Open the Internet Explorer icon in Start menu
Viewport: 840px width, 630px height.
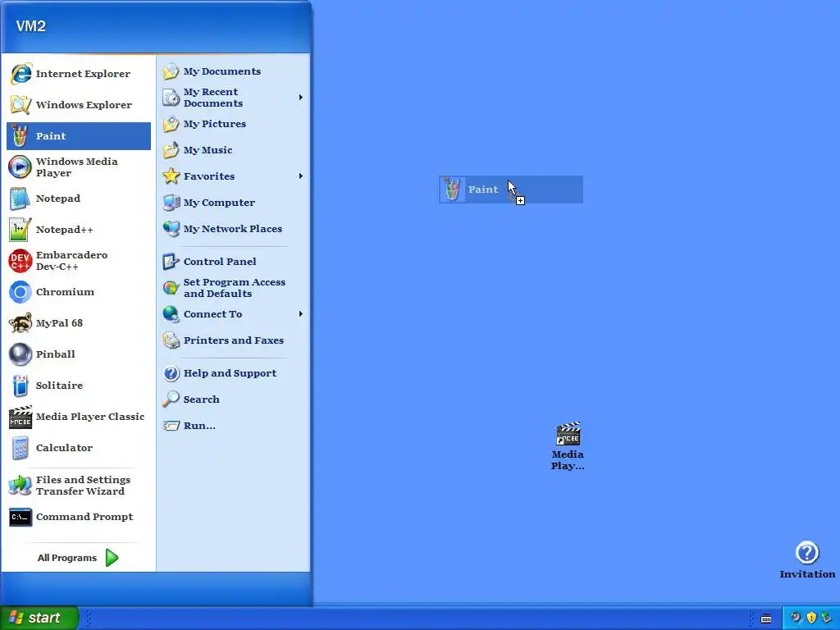pos(21,74)
